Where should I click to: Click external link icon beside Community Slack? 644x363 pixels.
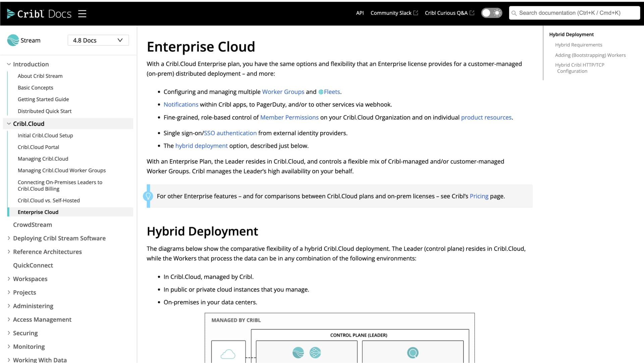coord(416,13)
